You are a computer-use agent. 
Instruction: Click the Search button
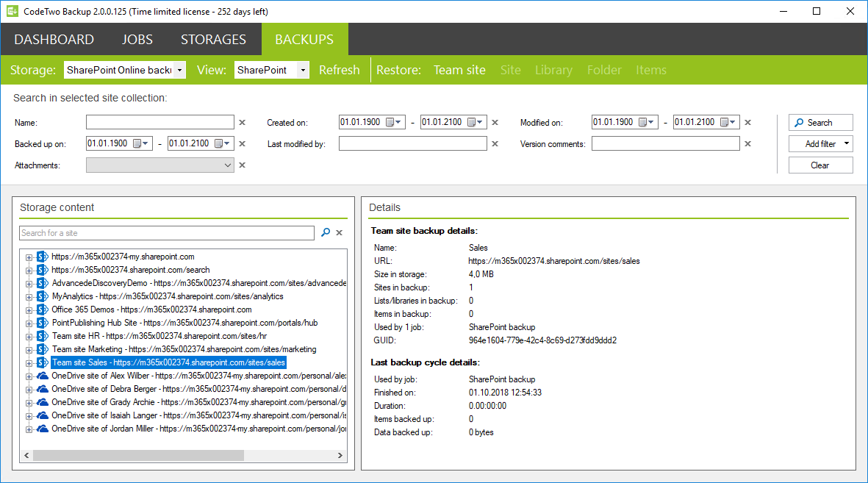[820, 123]
